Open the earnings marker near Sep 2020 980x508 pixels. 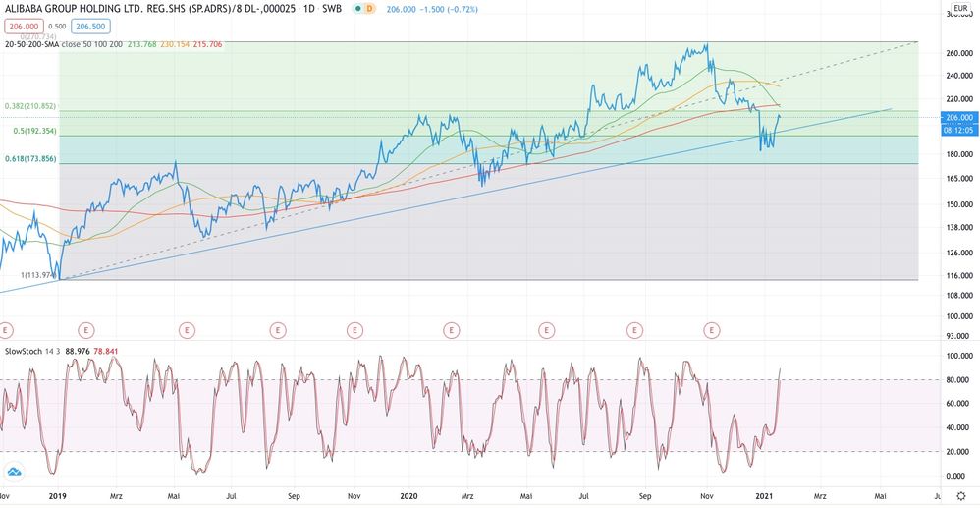point(636,330)
